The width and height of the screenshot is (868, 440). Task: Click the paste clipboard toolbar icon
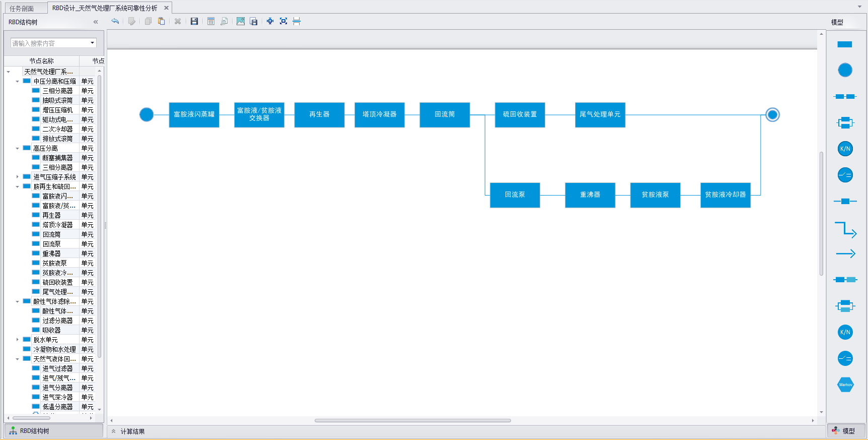pyautogui.click(x=161, y=21)
